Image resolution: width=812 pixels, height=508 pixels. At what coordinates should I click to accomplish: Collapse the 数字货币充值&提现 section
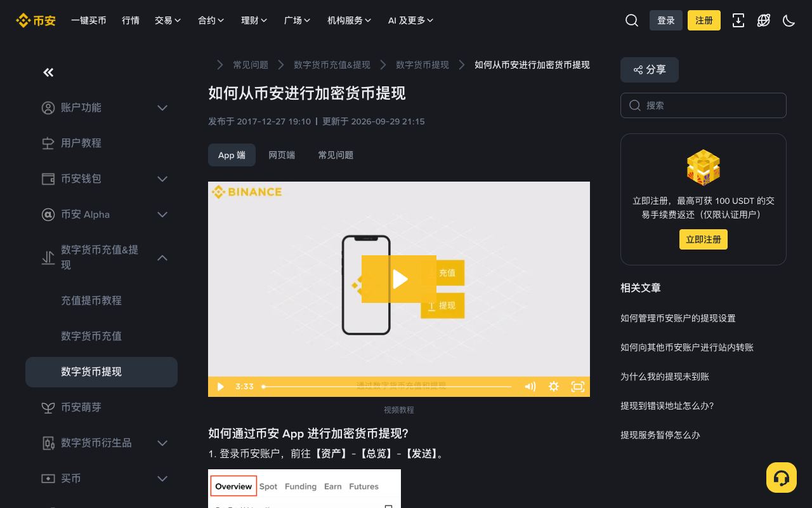[162, 258]
